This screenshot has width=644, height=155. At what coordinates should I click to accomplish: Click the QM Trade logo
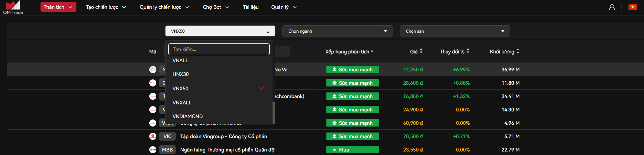click(13, 7)
